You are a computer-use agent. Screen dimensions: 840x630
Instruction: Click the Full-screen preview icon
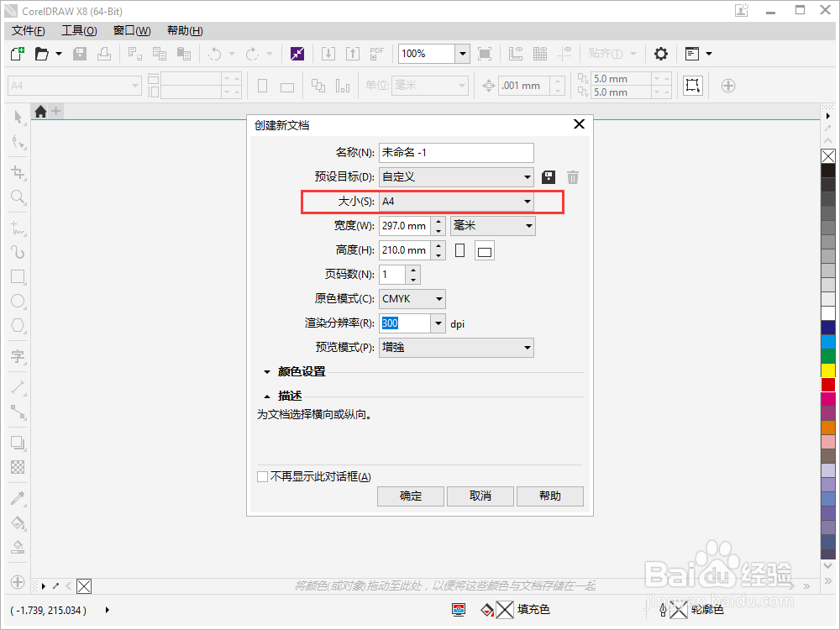(485, 54)
